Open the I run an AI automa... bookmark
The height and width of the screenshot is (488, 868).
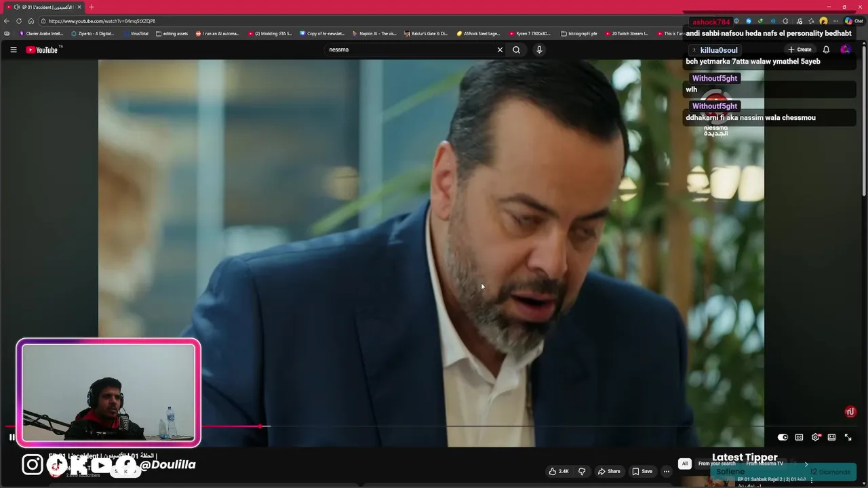pos(218,33)
